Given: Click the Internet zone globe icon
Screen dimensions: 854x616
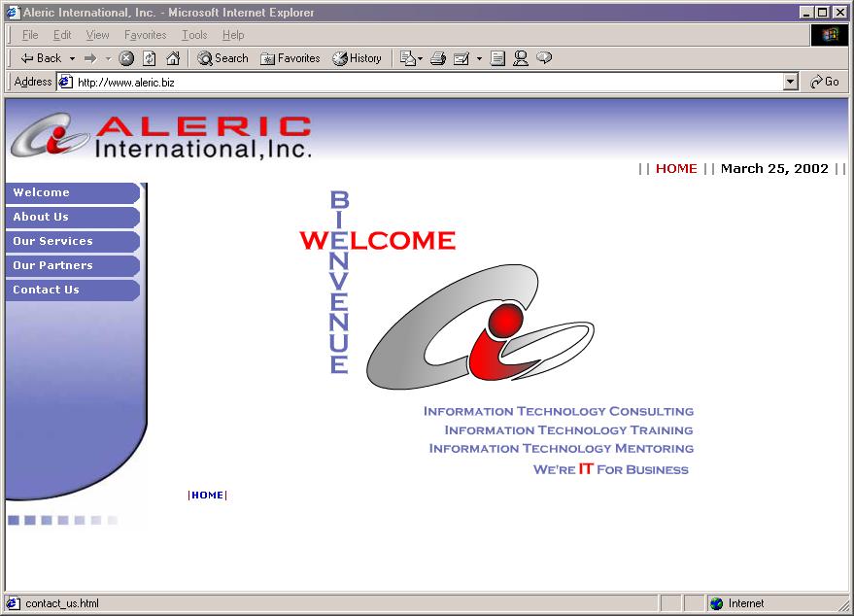Looking at the screenshot, I should pyautogui.click(x=717, y=603).
